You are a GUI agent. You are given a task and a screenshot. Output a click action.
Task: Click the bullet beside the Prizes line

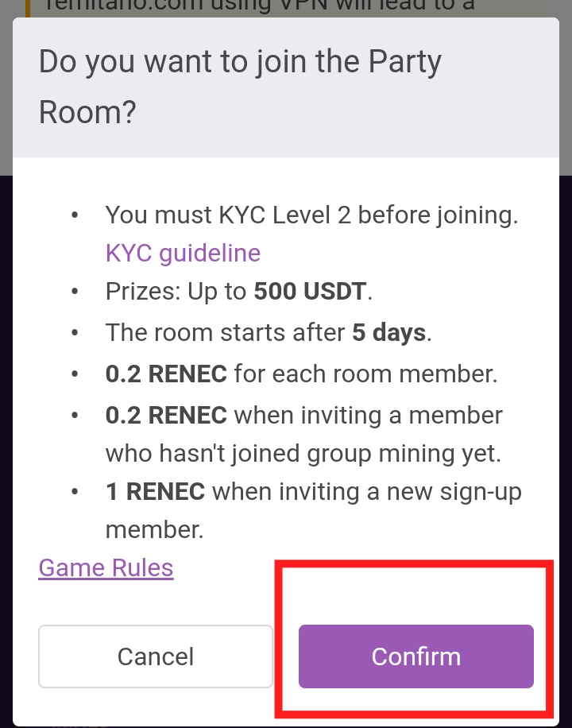(75, 292)
